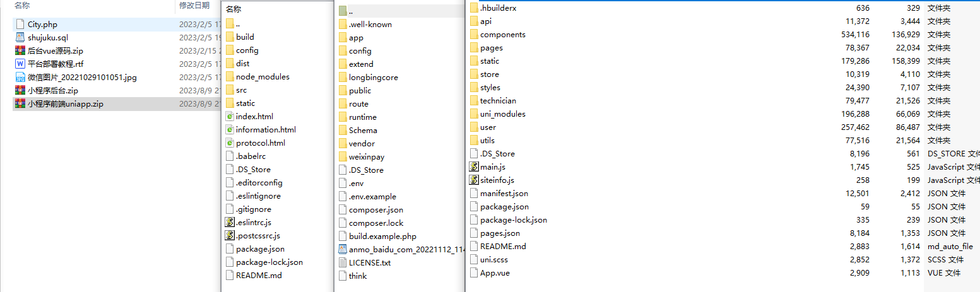Select the runtime folder name
This screenshot has height=292, width=980.
pyautogui.click(x=363, y=117)
